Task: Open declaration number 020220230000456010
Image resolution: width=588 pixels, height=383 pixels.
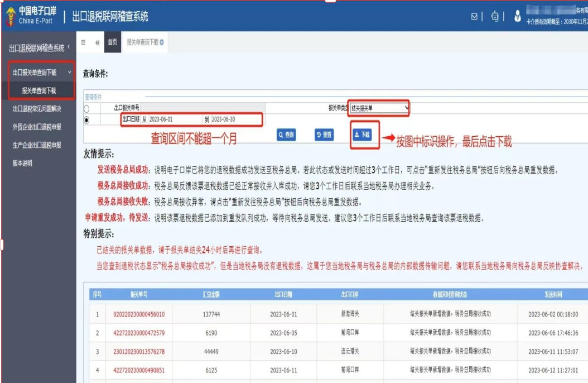Action: tap(139, 314)
